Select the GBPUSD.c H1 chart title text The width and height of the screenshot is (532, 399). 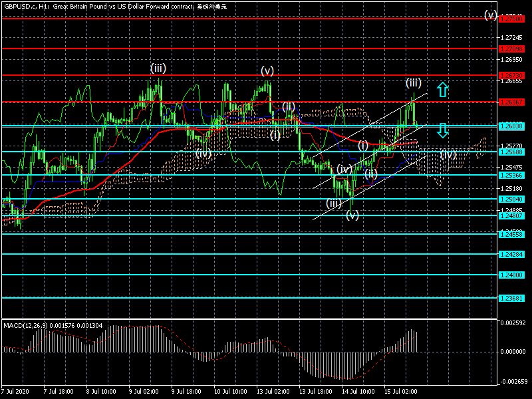pyautogui.click(x=115, y=7)
